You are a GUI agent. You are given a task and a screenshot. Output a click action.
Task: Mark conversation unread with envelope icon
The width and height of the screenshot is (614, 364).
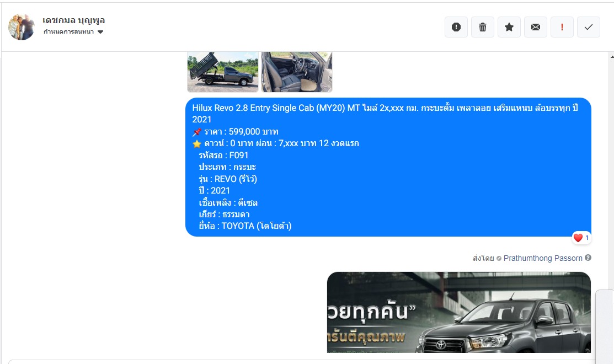(536, 27)
